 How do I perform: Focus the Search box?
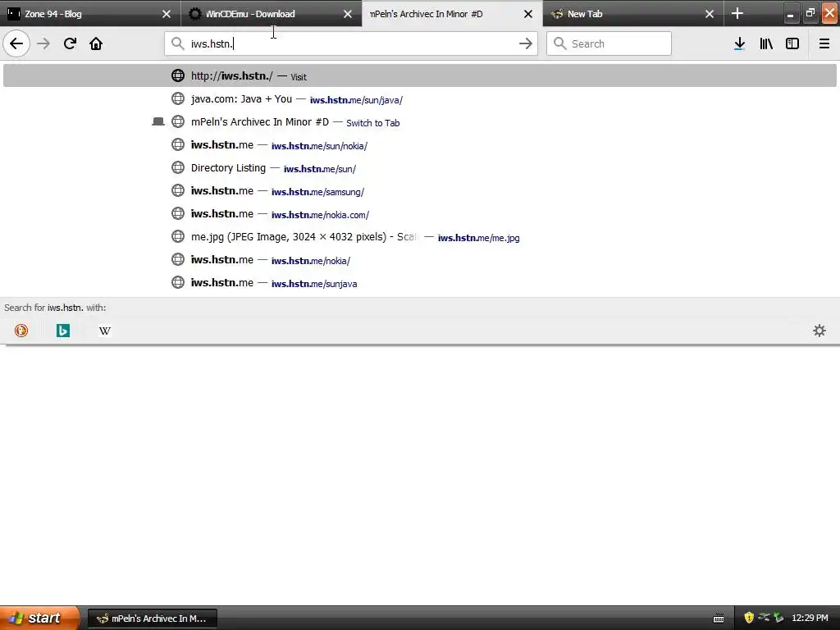pyautogui.click(x=609, y=43)
